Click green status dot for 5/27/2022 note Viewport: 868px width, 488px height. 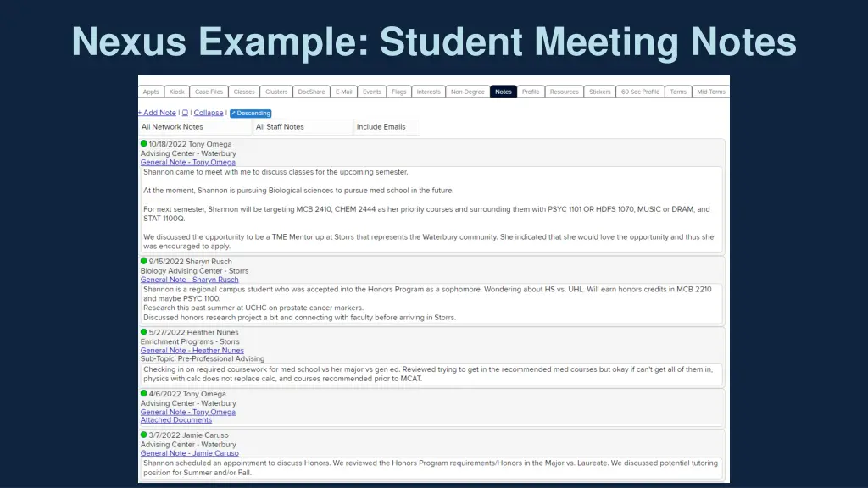pyautogui.click(x=144, y=332)
